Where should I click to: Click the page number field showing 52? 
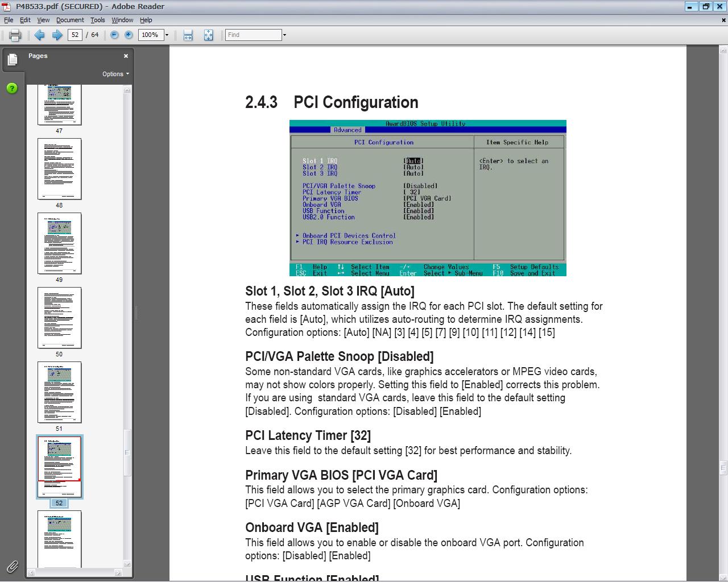(75, 35)
